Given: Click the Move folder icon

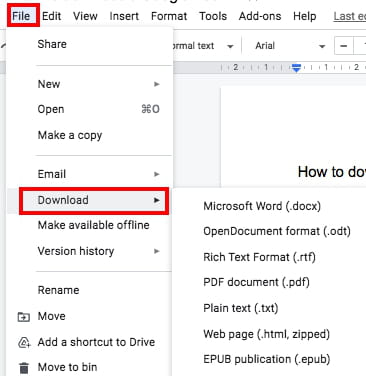Looking at the screenshot, I should [23, 317].
